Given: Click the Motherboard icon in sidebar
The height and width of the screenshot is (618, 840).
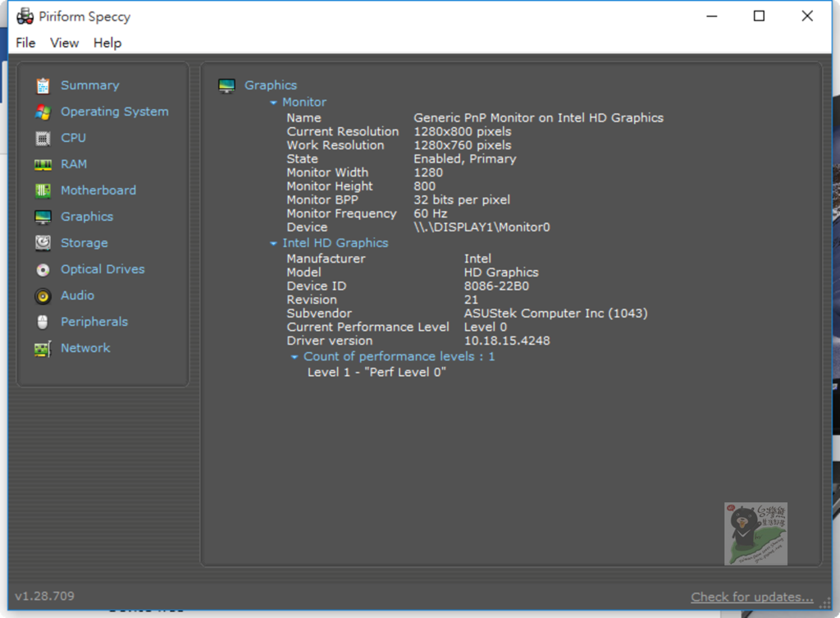Looking at the screenshot, I should [x=43, y=190].
